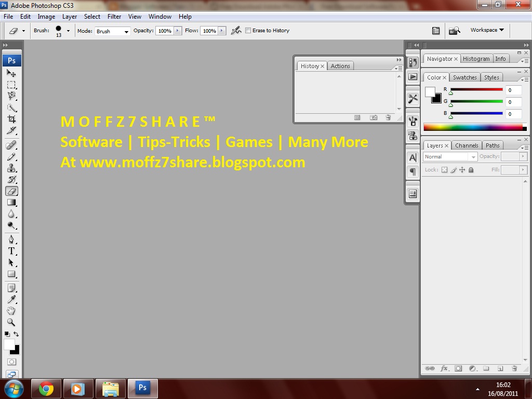Viewport: 532px width, 399px height.
Task: Toggle the airbrush option
Action: [236, 31]
